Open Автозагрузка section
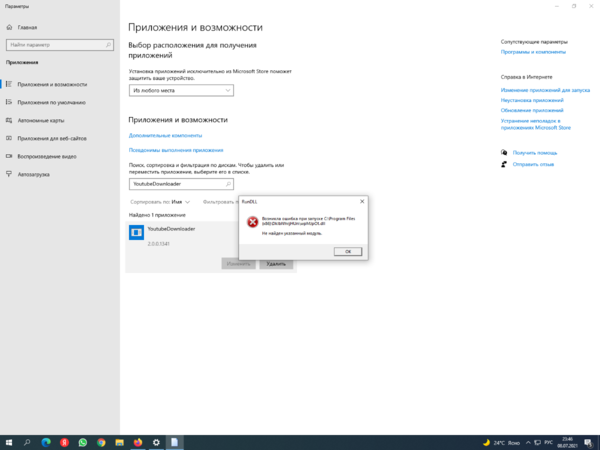The height and width of the screenshot is (450, 600). 34,174
